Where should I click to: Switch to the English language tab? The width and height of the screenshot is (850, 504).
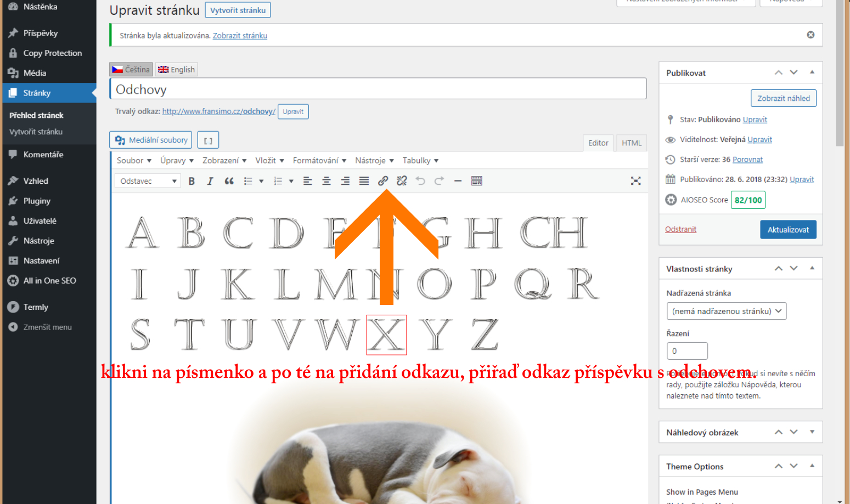click(x=176, y=70)
